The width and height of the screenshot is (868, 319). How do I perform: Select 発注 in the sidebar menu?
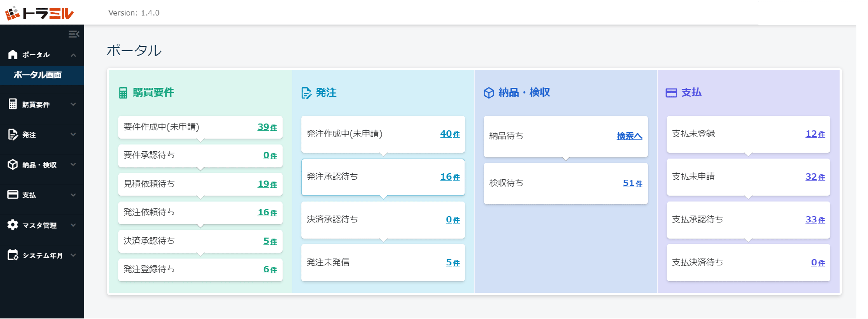(29, 135)
